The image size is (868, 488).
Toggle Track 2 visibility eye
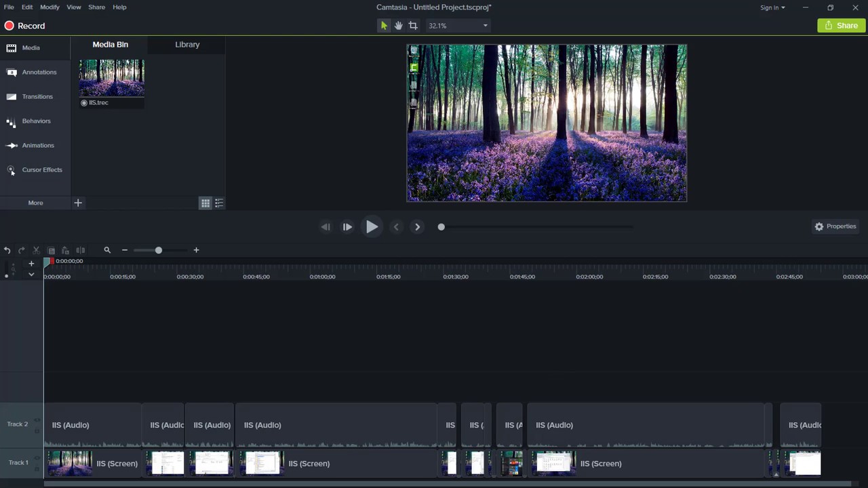coord(37,421)
